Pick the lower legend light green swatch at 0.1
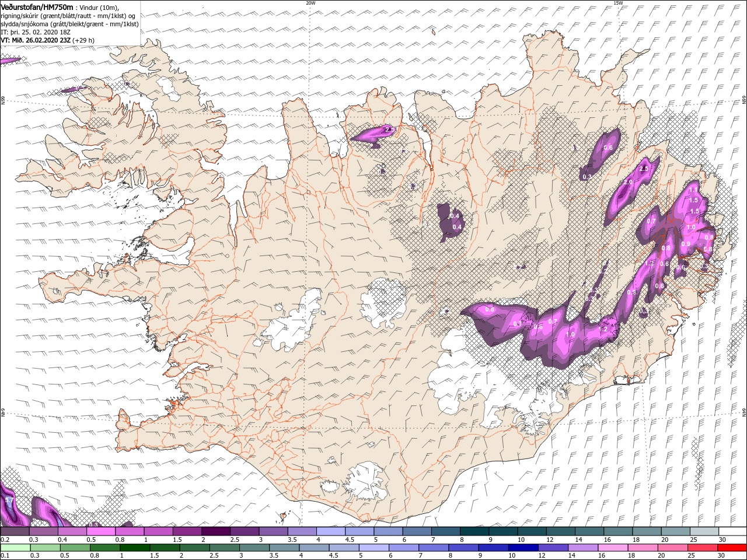 point(15,548)
